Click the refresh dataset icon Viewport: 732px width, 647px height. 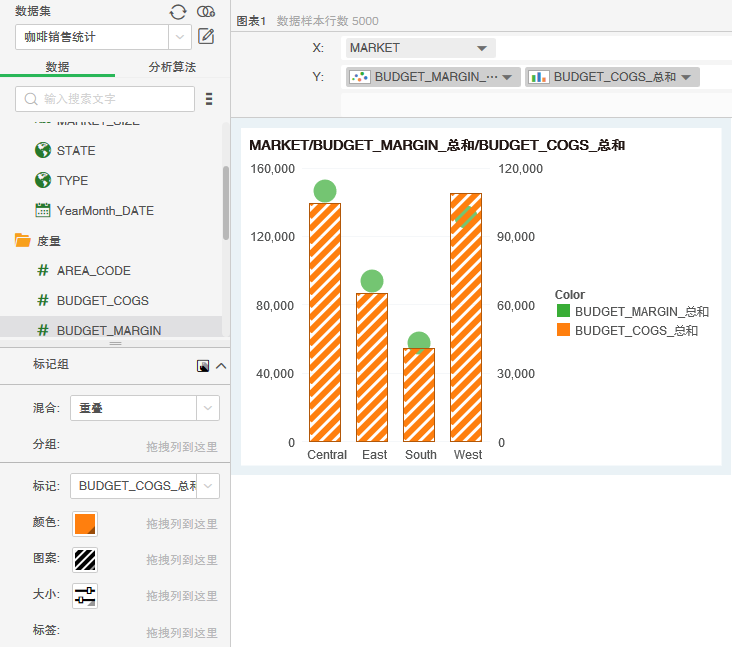click(x=178, y=11)
